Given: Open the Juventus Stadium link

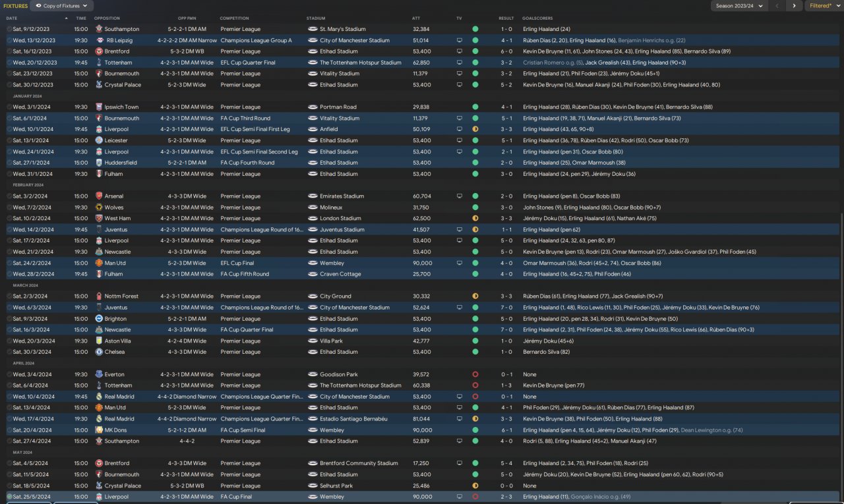Looking at the screenshot, I should click(x=342, y=230).
